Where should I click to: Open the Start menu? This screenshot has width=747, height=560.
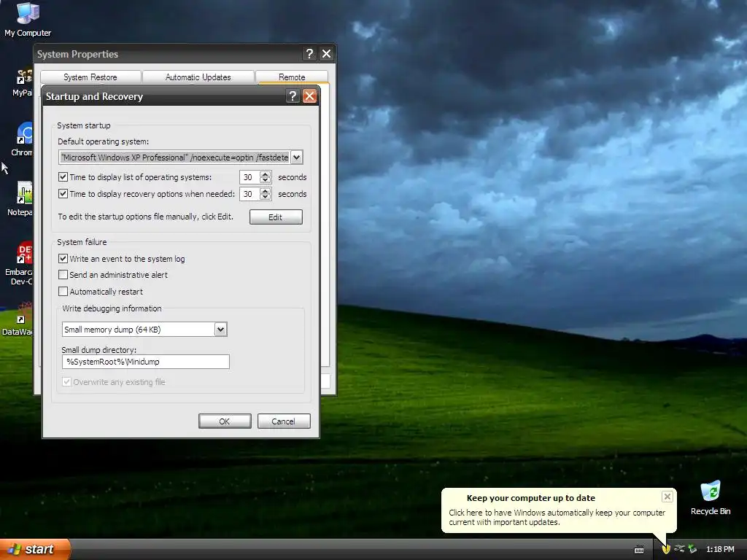pos(34,549)
